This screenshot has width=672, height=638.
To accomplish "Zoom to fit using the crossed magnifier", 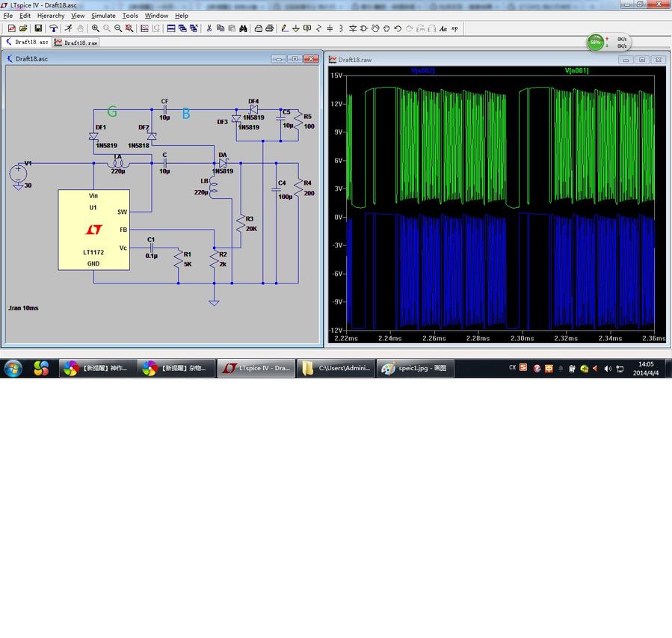I will point(129,28).
